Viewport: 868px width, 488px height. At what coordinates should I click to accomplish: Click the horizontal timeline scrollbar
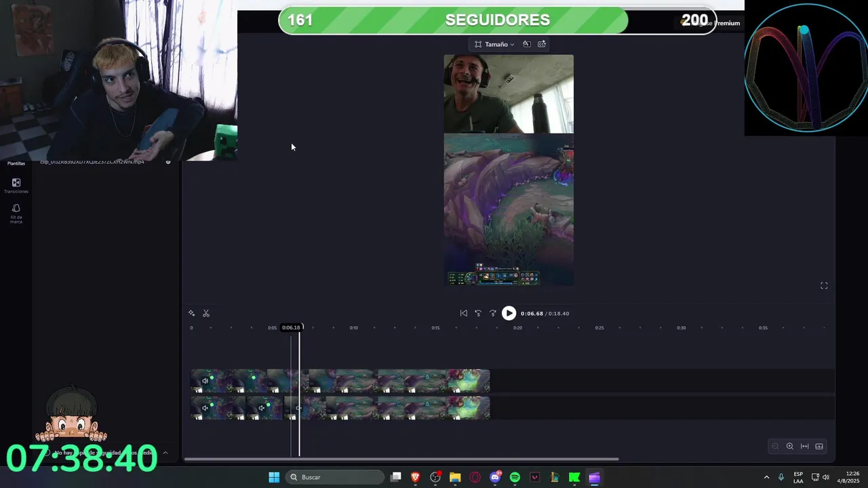coord(401,460)
